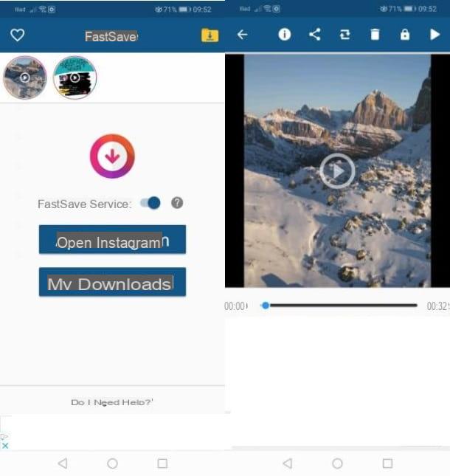
Task: Tap Android home button on right screen
Action: (x=337, y=463)
